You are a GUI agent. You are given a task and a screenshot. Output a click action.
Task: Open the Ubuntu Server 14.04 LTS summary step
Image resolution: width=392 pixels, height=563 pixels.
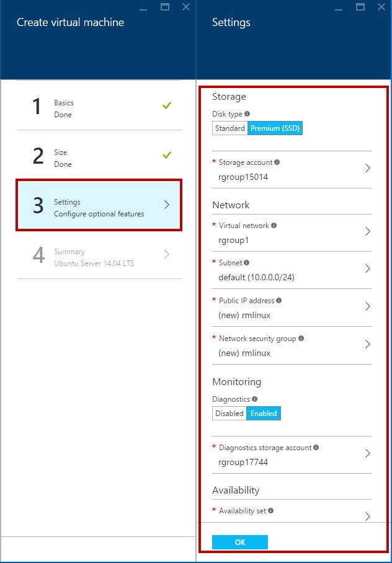pyautogui.click(x=99, y=255)
